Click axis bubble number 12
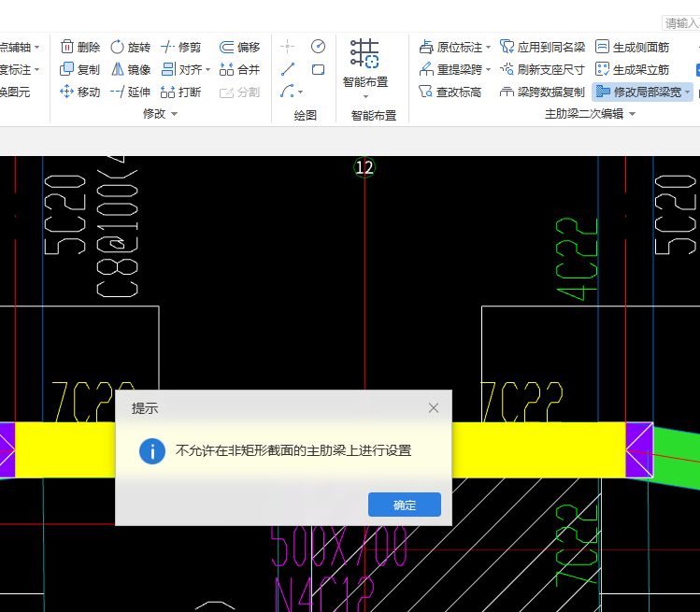This screenshot has height=612, width=700. click(364, 168)
